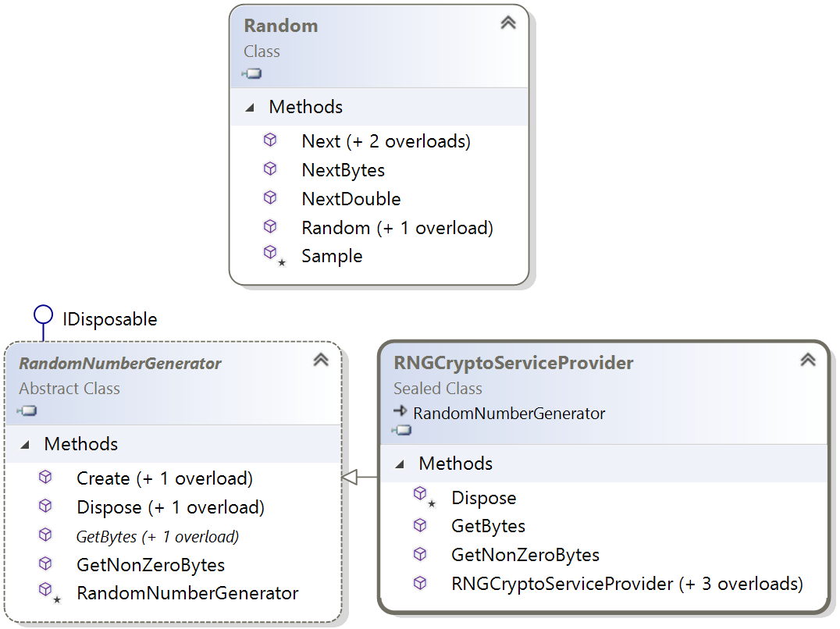The image size is (840, 629).
Task: Select Create (+ 1 overload) method
Action: (x=165, y=478)
